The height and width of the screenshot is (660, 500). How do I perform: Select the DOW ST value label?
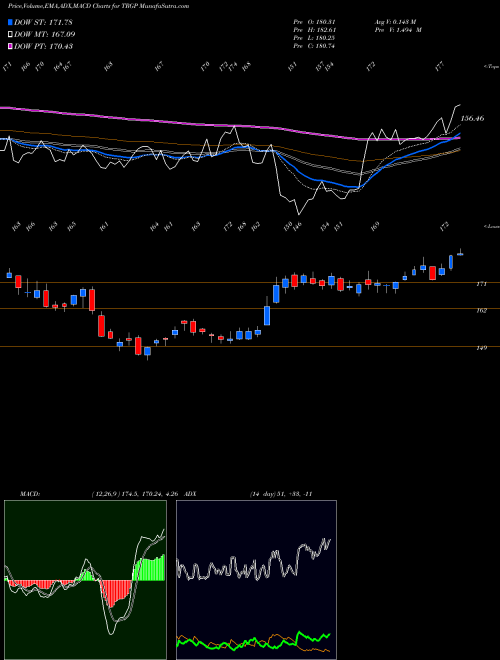[43, 22]
